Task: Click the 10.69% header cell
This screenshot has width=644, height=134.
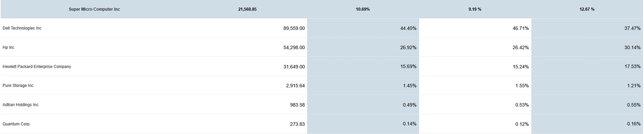Action: pos(363,9)
